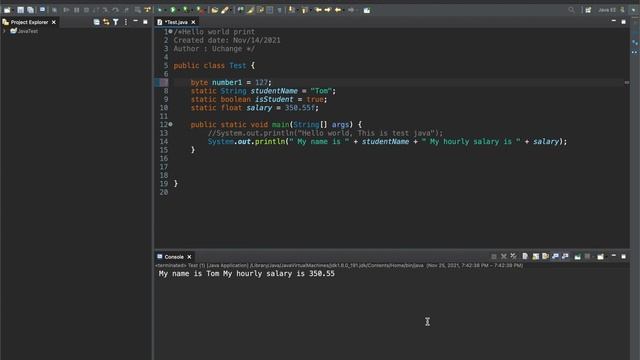The height and width of the screenshot is (360, 640).
Task: Click the Coverage launch icon
Action: [186, 10]
